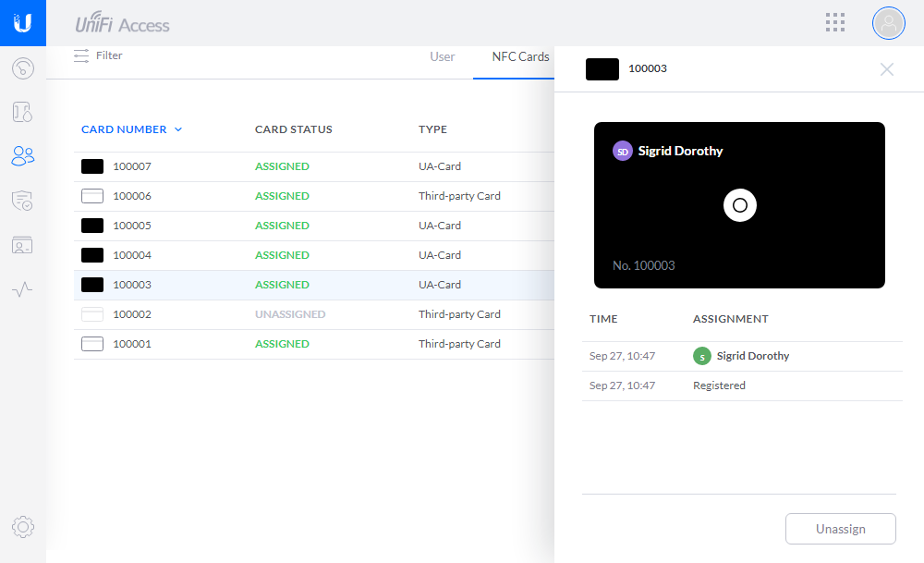Screen dimensions: 924x563
Task: Open the apps grid launcher icon
Action: pyautogui.click(x=835, y=22)
